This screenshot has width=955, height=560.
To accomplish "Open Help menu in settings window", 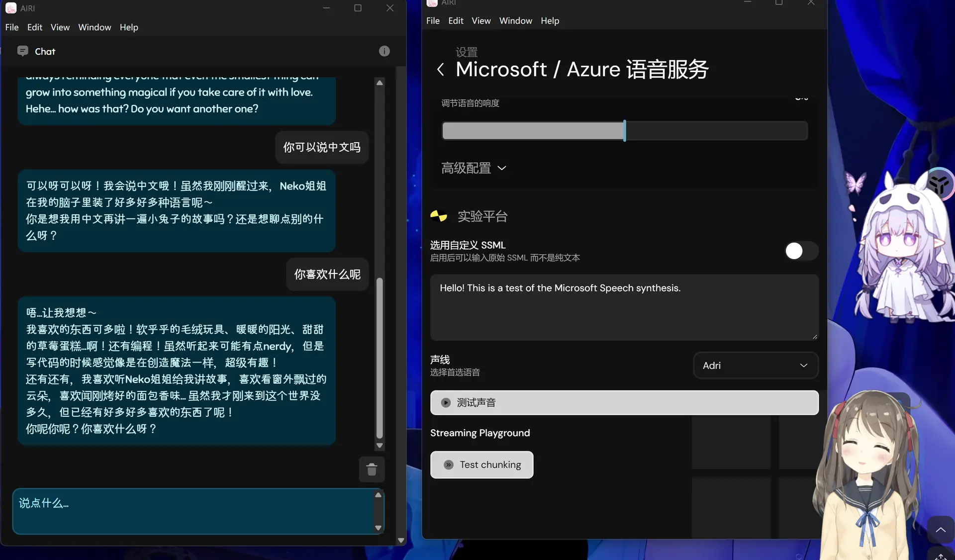I will point(550,21).
